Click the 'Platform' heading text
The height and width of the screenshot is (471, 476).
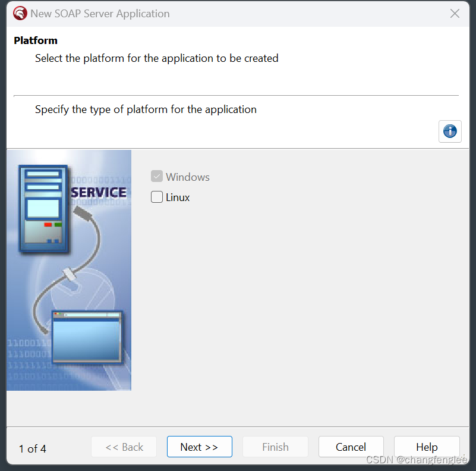pos(36,40)
